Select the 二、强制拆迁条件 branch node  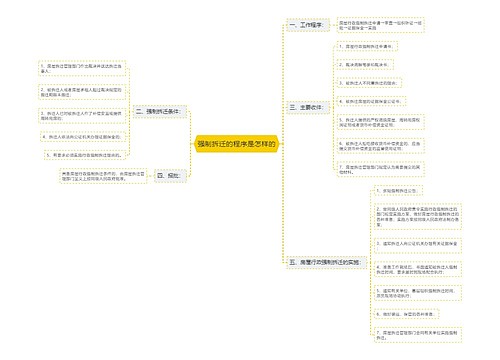[160, 112]
